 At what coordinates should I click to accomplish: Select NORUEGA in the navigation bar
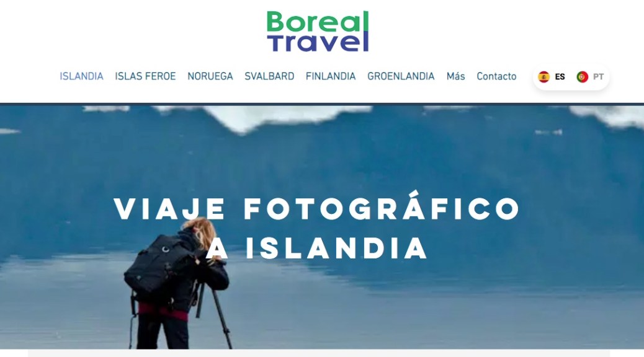click(x=210, y=76)
